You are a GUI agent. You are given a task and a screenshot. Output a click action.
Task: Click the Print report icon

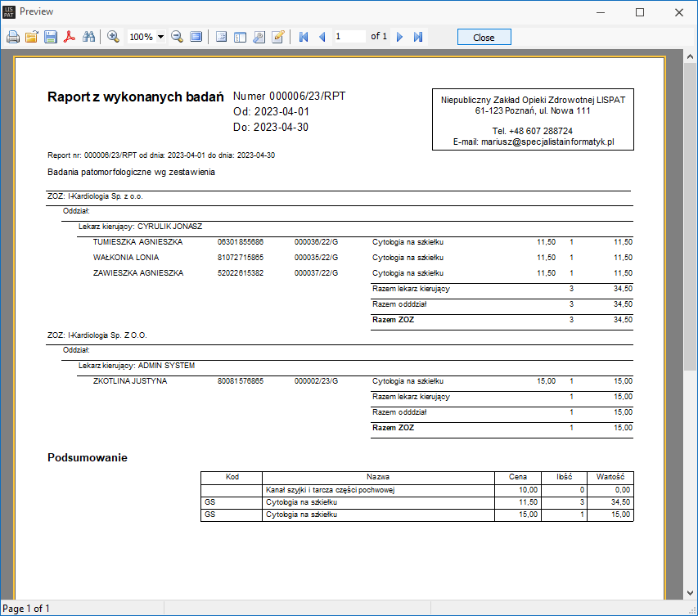point(13,37)
